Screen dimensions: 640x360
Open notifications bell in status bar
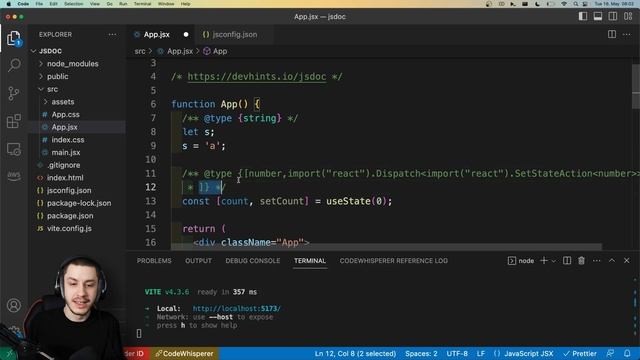[x=627, y=353]
